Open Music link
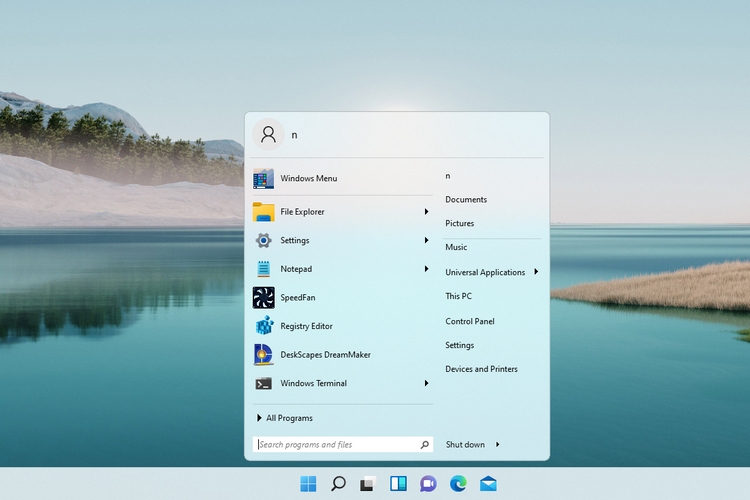 [x=456, y=247]
